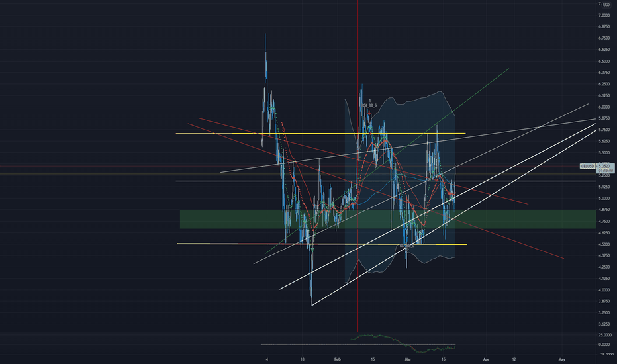This screenshot has width=617, height=364.
Task: Click the 4.5000 price axis label
Action: click(604, 244)
